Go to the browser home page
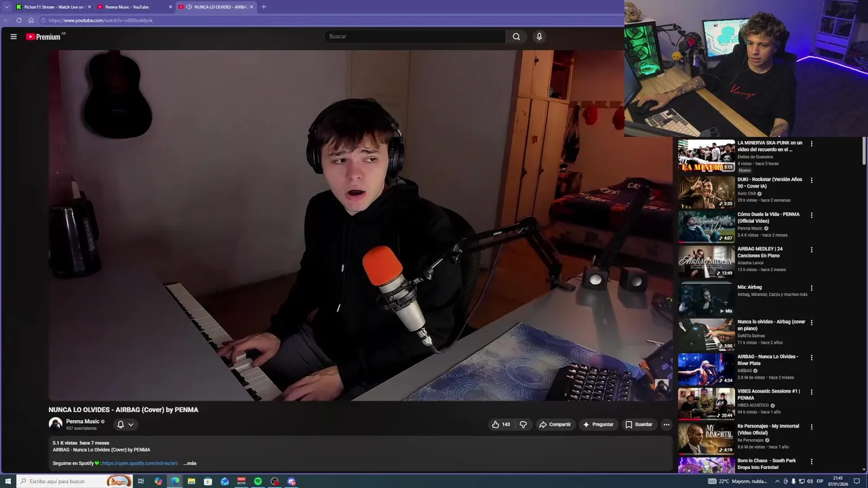Image resolution: width=868 pixels, height=488 pixels. coord(31,20)
